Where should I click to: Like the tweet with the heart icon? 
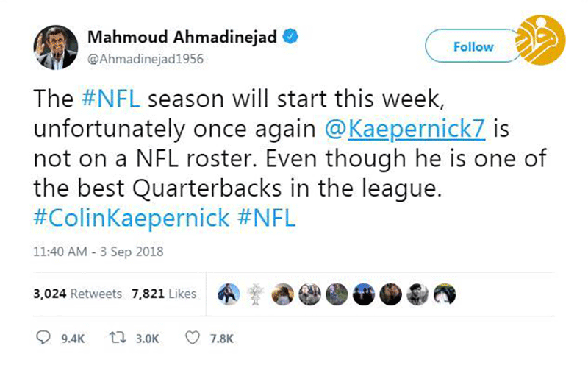192,339
